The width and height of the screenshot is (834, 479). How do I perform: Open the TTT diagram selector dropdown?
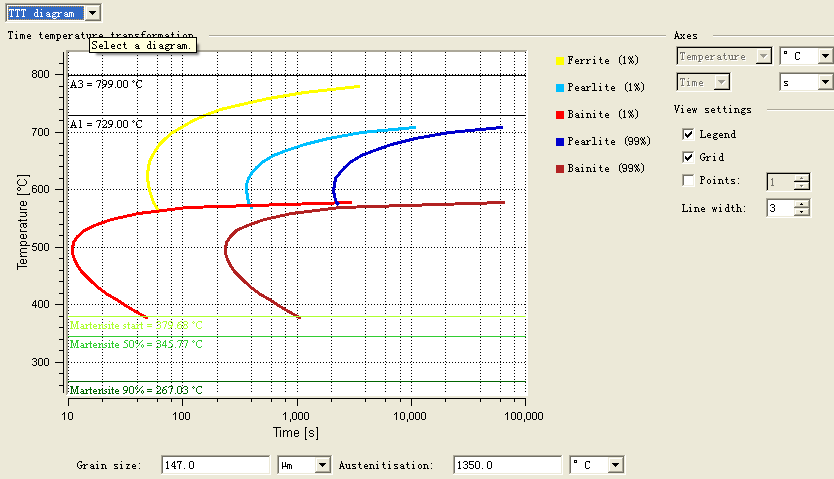(x=93, y=13)
